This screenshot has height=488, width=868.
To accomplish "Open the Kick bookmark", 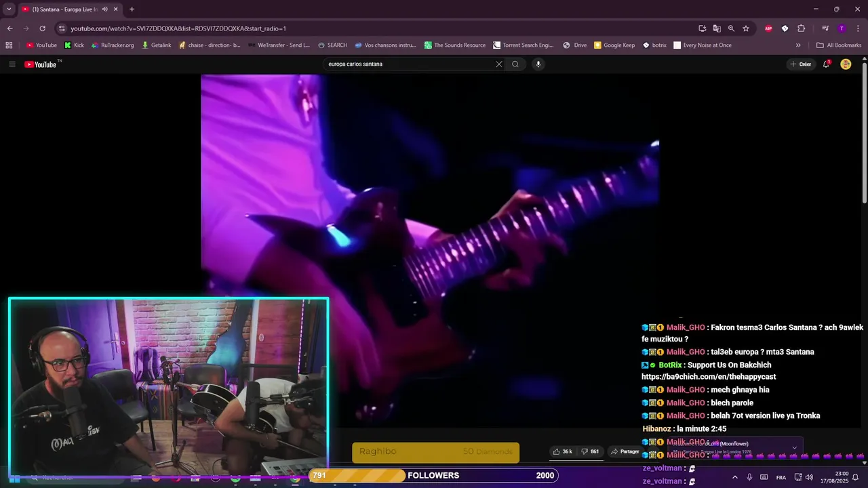I will 74,45.
